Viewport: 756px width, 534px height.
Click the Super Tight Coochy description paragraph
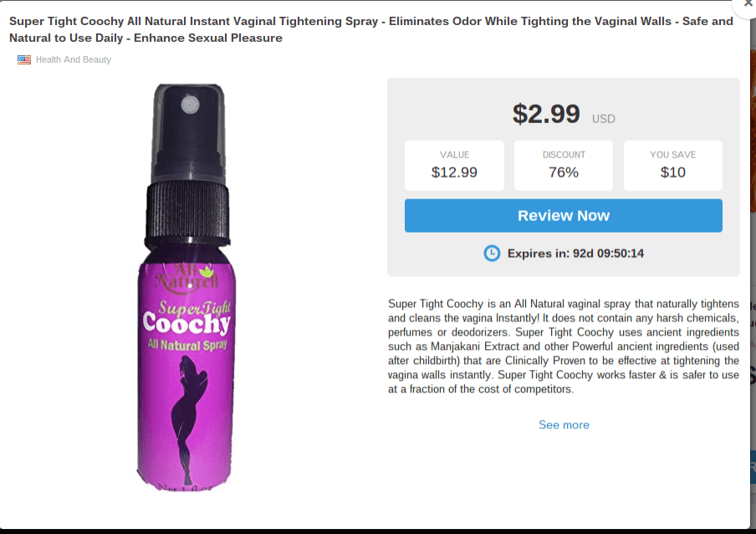(x=563, y=346)
